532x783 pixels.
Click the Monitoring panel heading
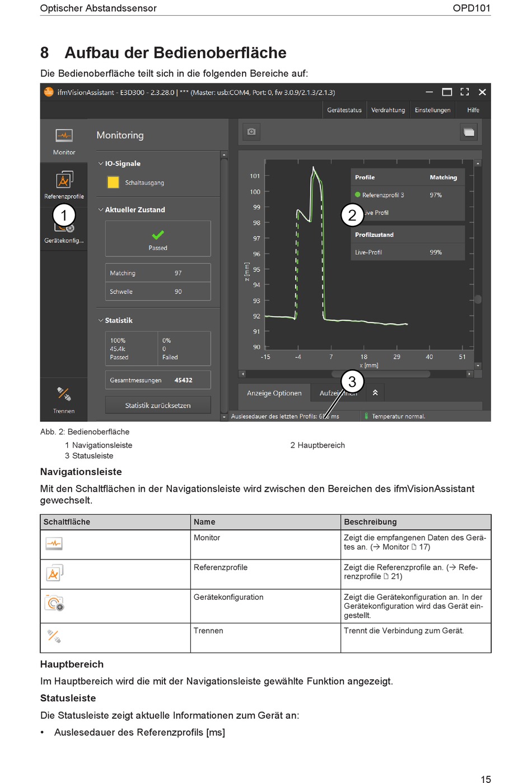(x=120, y=135)
